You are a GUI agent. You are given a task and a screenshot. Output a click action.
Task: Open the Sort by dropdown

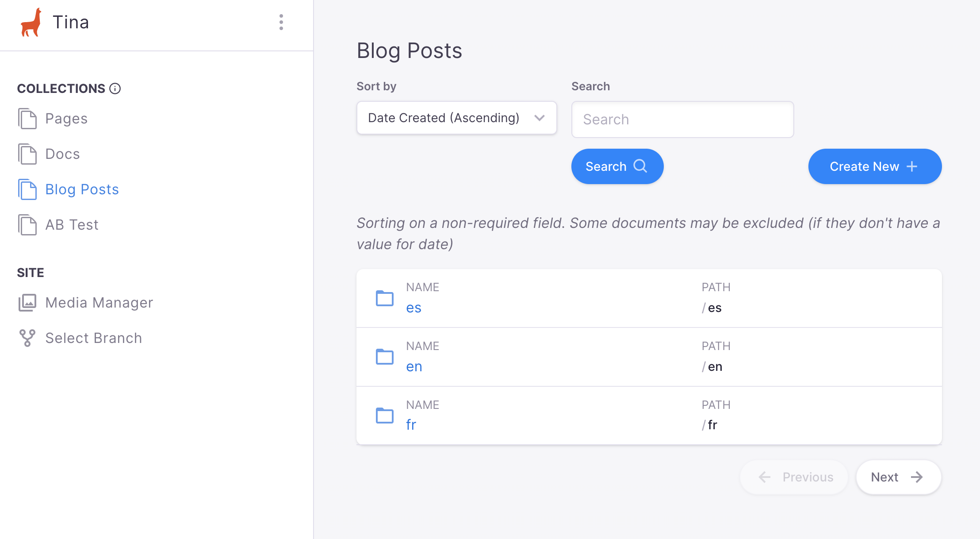[x=456, y=118]
